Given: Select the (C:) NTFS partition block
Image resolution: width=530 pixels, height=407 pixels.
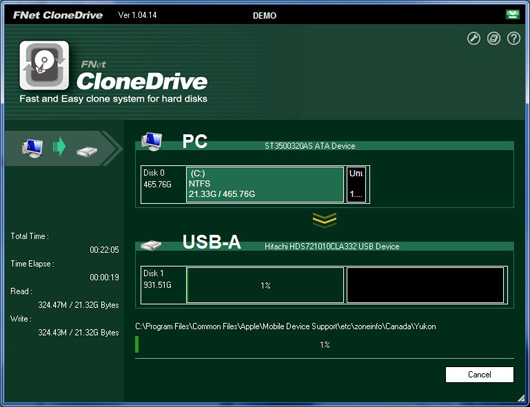Looking at the screenshot, I should (265, 185).
